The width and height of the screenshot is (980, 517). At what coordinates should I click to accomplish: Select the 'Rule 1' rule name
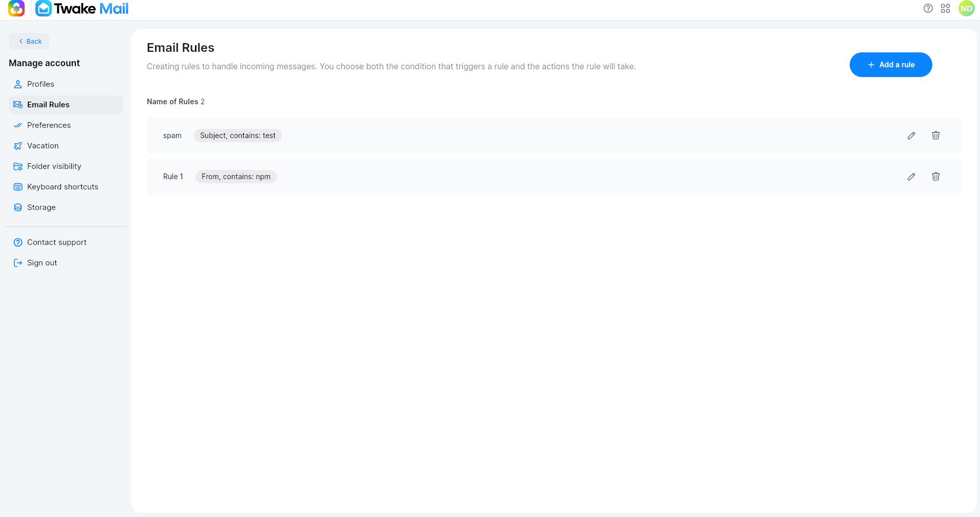tap(173, 177)
